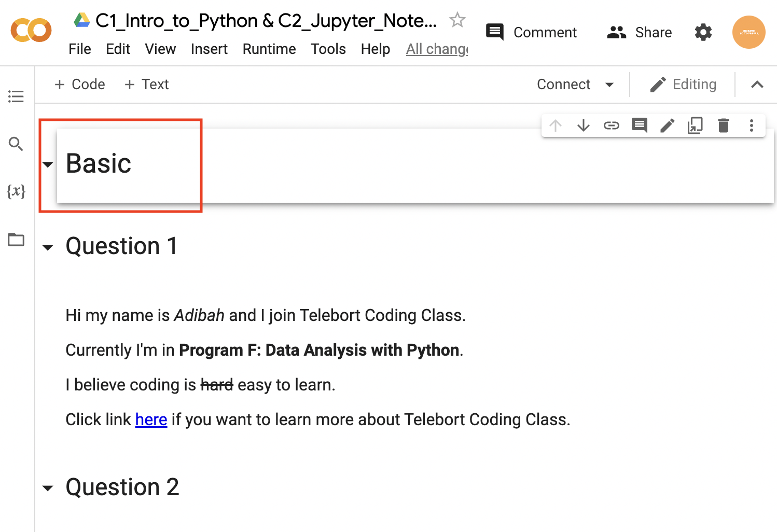Collapse the Basic section
Viewport: 777px width, 532px height.
48,165
